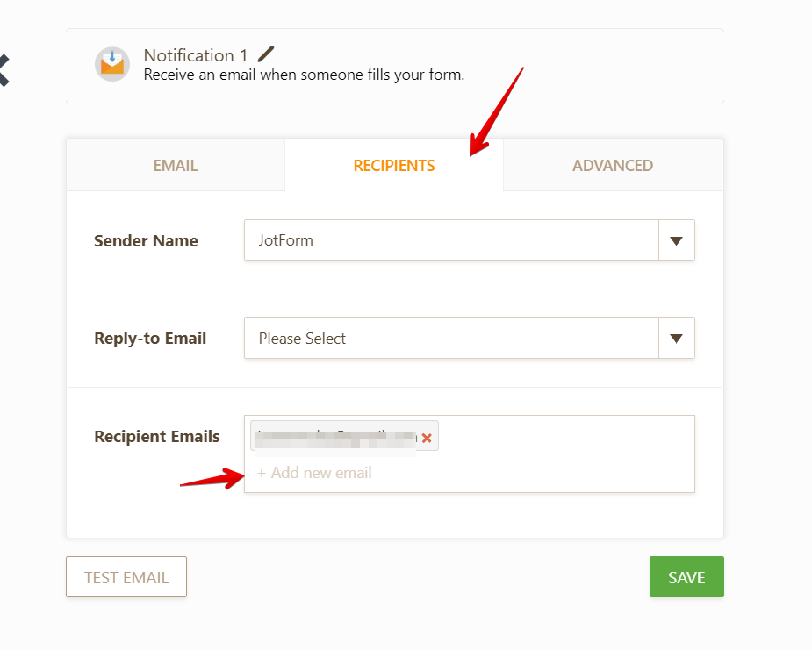Click the pencil icon beside Notification 1
The image size is (812, 650).
[x=266, y=54]
